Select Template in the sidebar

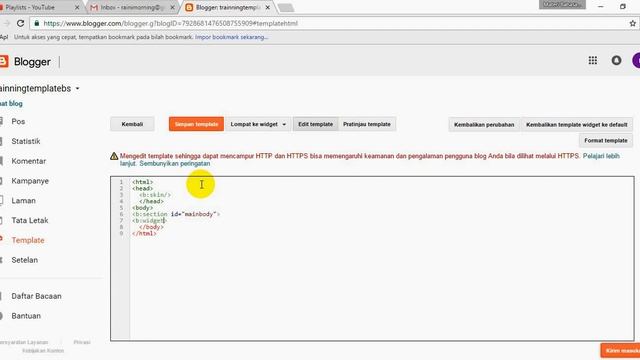click(28, 240)
